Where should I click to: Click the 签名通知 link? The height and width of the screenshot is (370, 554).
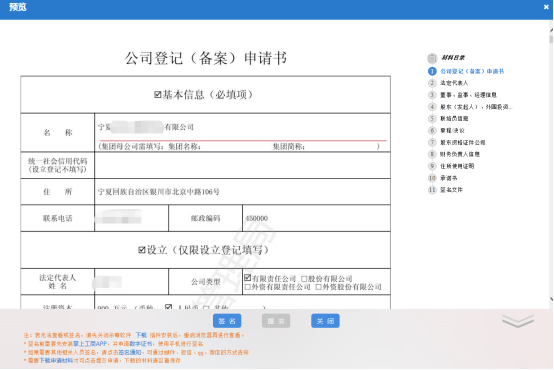(130, 352)
